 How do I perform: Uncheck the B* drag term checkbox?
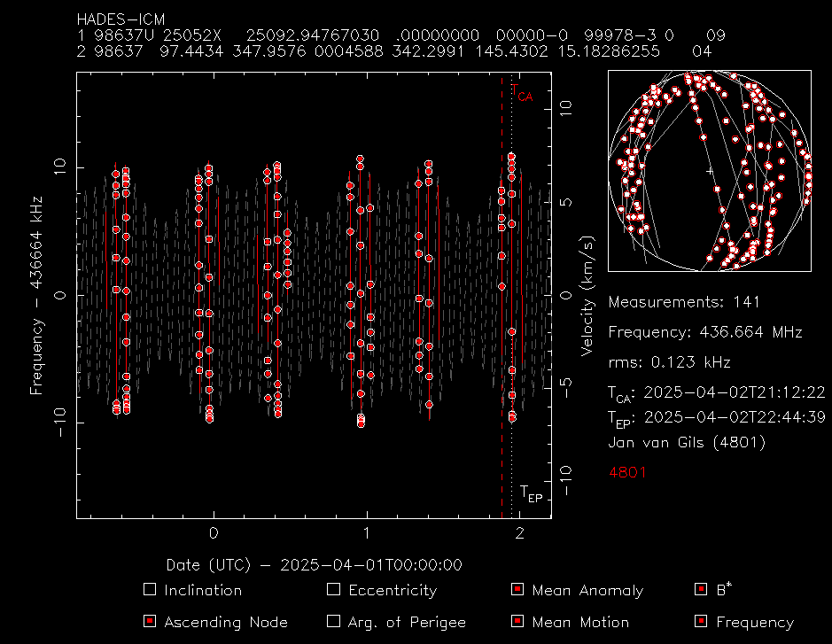click(701, 590)
